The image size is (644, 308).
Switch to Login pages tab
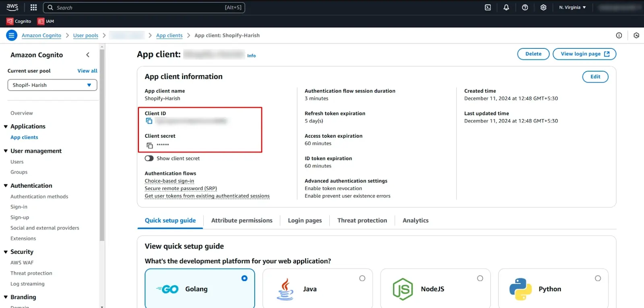pyautogui.click(x=305, y=221)
